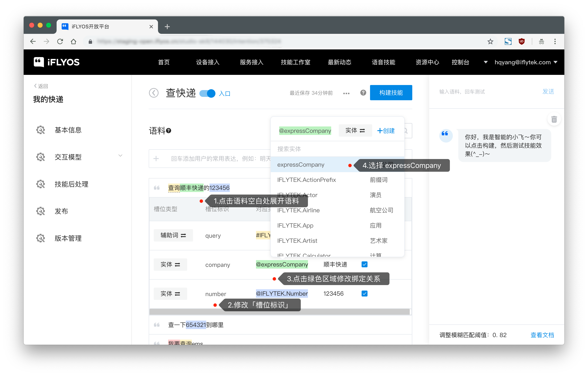The image size is (588, 376).
Task: Select IFLYTEK.ActionPrefix entity
Action: [338, 180]
